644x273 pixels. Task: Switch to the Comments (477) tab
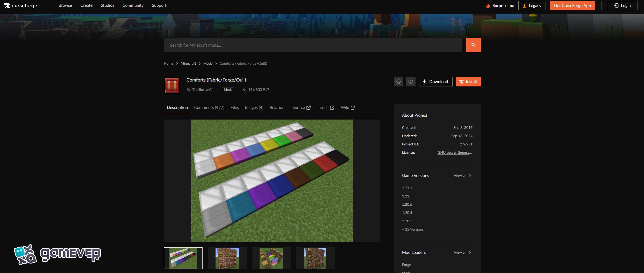click(x=209, y=107)
